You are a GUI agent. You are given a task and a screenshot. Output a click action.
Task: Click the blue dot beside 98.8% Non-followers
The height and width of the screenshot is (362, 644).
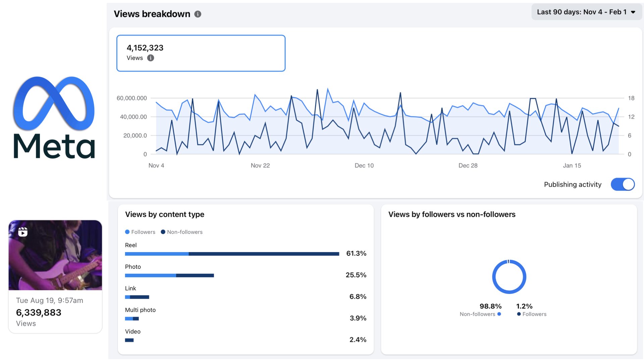click(x=499, y=314)
